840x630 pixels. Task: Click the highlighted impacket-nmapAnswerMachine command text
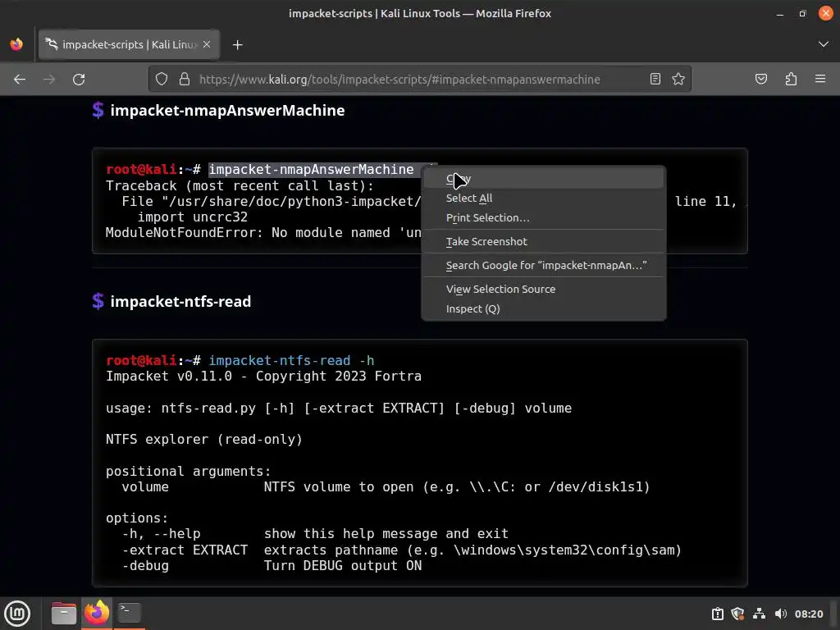(x=311, y=170)
